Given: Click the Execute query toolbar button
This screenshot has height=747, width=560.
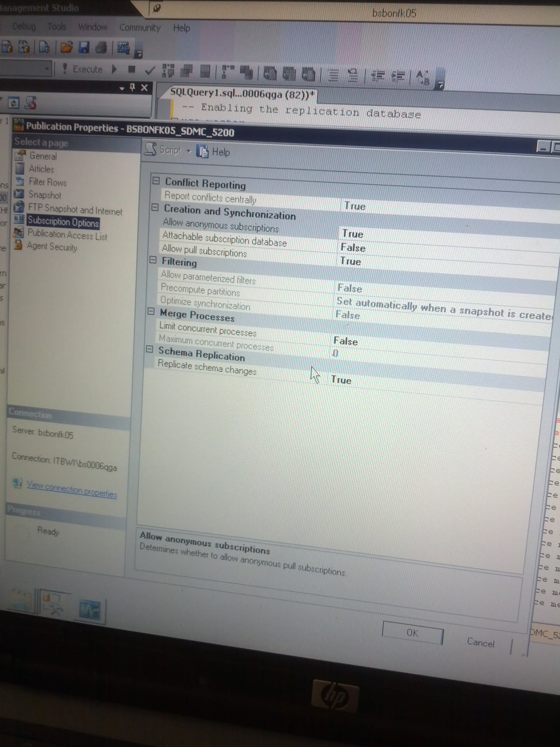Looking at the screenshot, I should (x=83, y=69).
